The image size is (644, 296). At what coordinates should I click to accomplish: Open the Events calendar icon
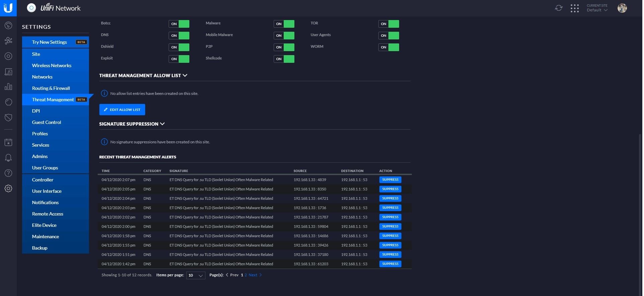pyautogui.click(x=8, y=142)
